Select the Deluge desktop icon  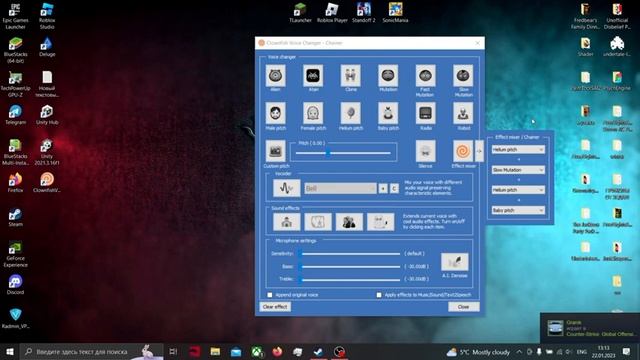pos(47,47)
